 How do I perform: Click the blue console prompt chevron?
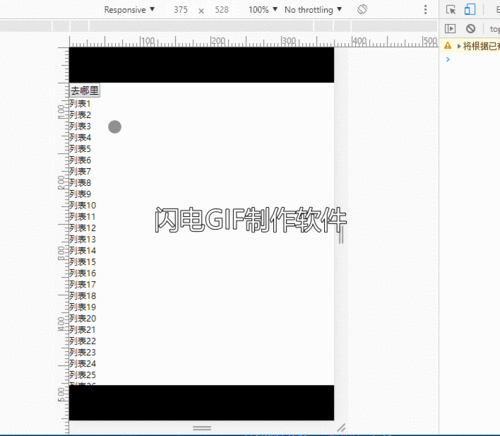point(448,59)
